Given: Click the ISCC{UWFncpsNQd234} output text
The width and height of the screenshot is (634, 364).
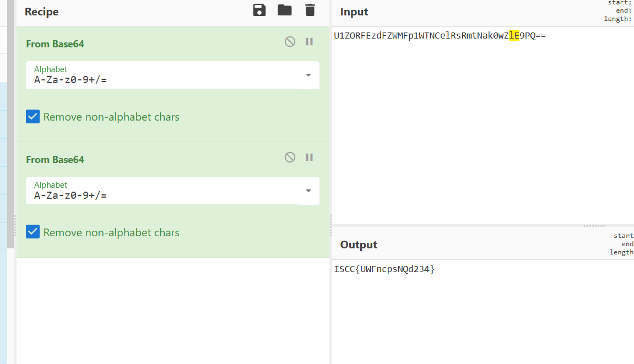Looking at the screenshot, I should [x=384, y=269].
